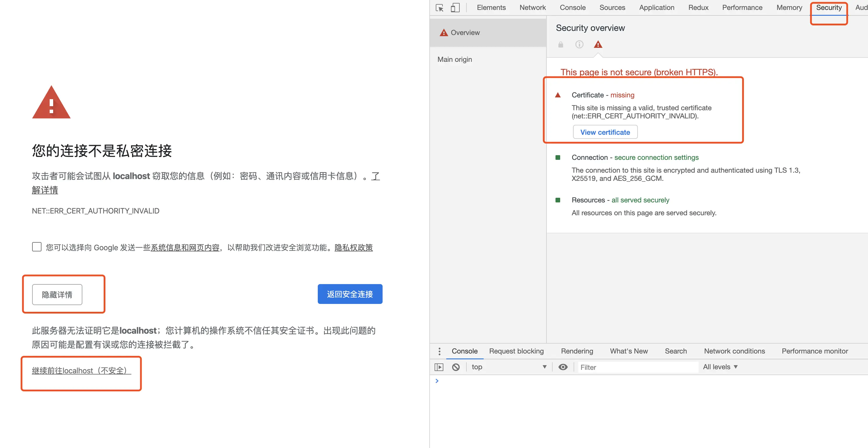Screen dimensions: 868x448
Task: Click the console prompt chevron
Action: 437,381
